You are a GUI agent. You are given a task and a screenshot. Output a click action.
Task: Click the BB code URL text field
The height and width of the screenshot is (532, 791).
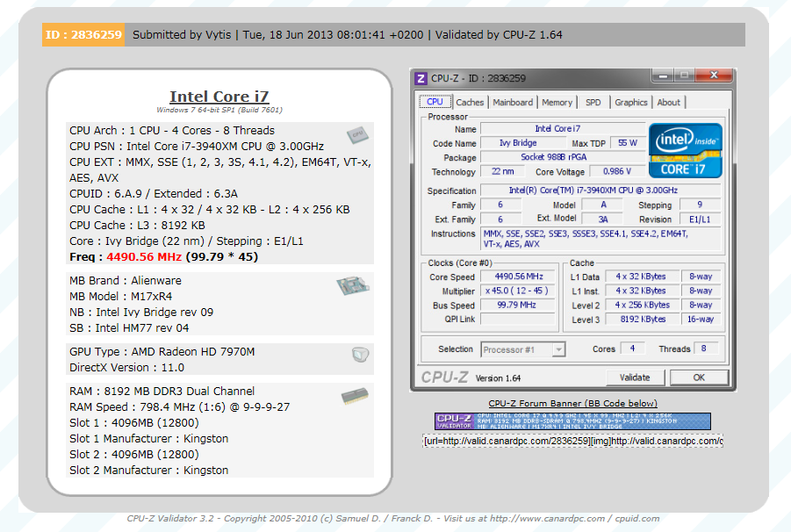[x=572, y=441]
